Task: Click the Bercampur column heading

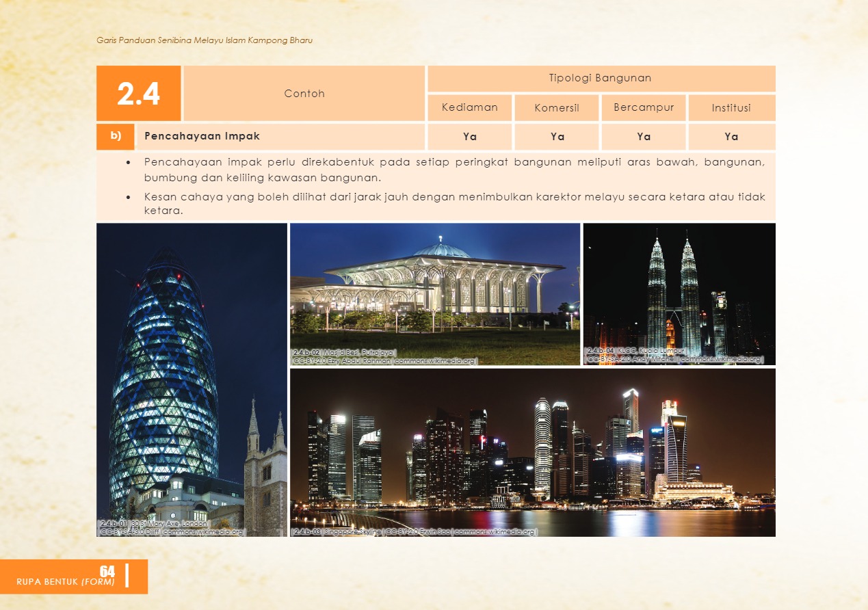Action: [644, 108]
